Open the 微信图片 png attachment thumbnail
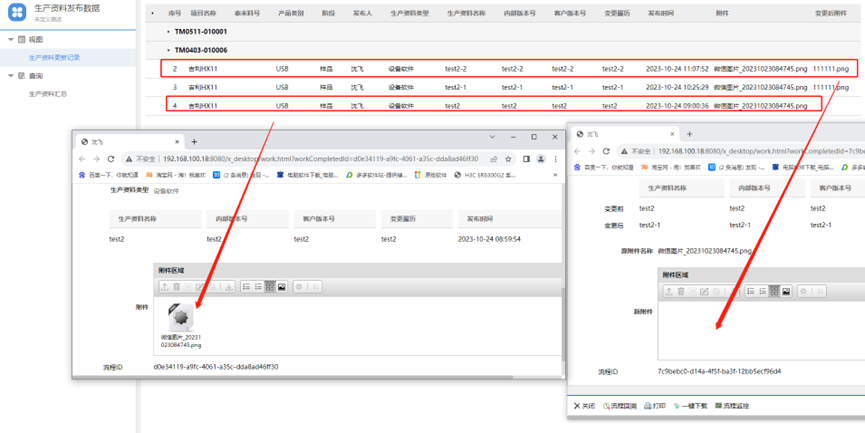This screenshot has height=433, width=865. click(x=181, y=318)
